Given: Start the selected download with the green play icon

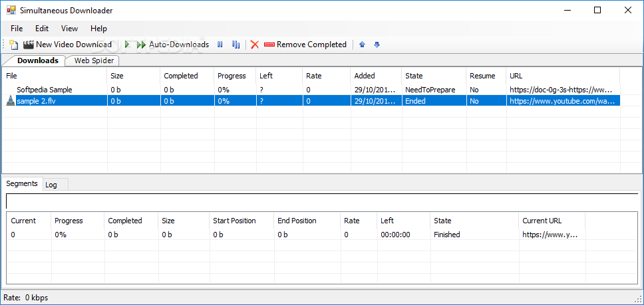Looking at the screenshot, I should coord(127,45).
